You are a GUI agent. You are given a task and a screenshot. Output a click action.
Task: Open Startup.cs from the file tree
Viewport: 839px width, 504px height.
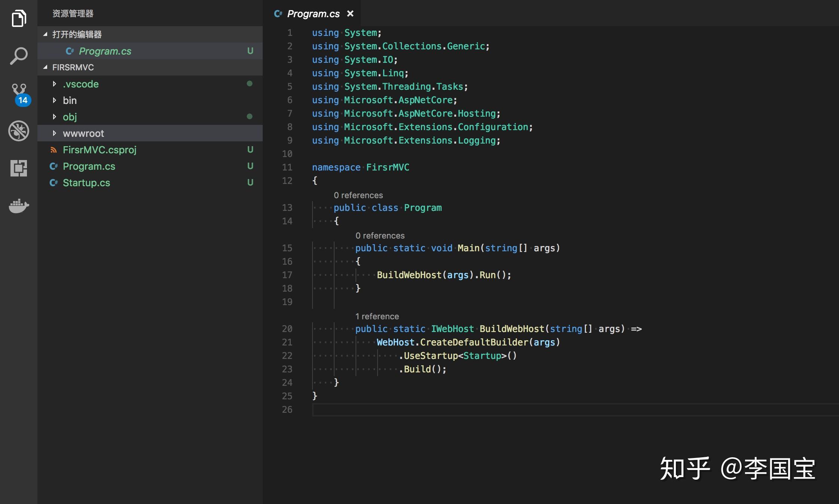point(86,183)
